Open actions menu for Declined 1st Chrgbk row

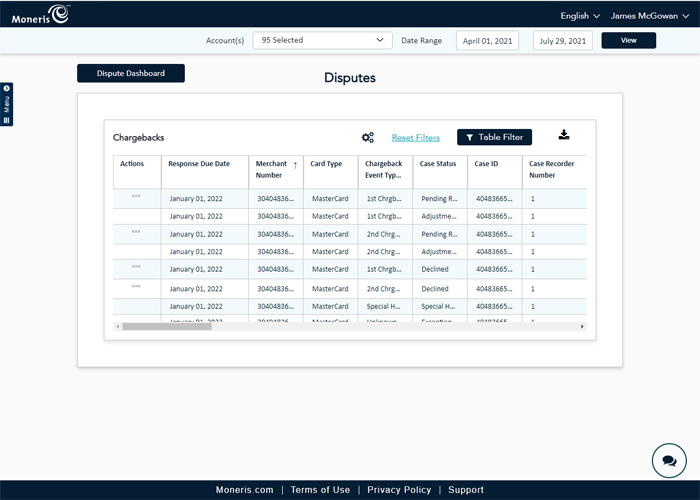click(136, 267)
